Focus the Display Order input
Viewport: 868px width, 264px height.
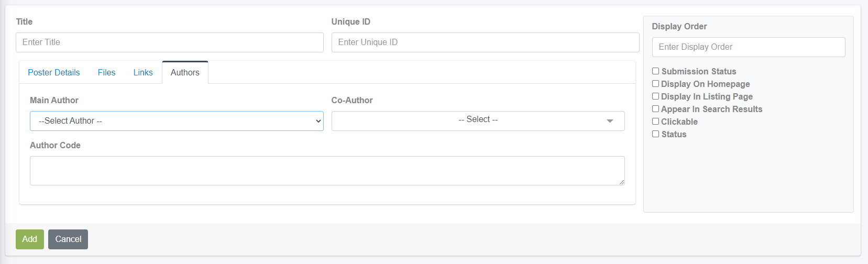pos(749,47)
